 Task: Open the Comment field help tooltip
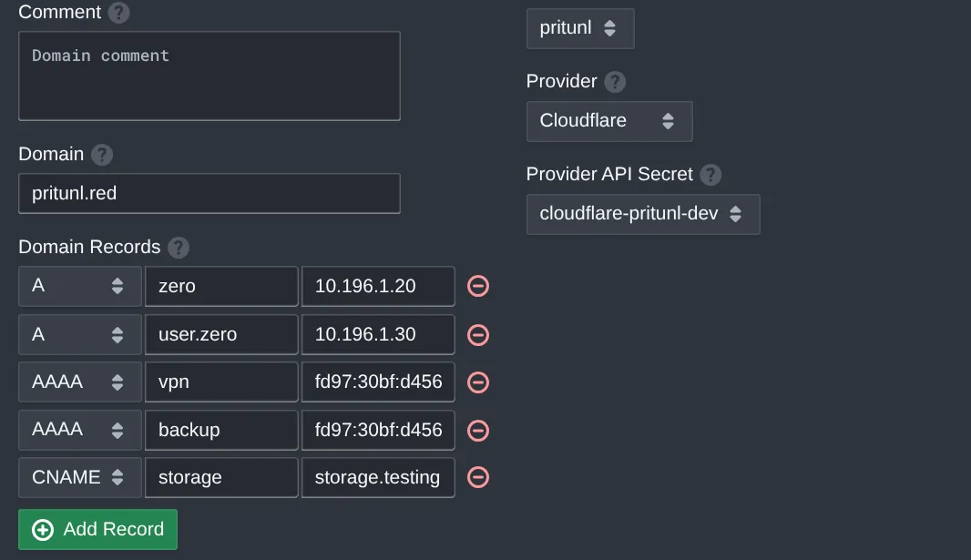(118, 13)
